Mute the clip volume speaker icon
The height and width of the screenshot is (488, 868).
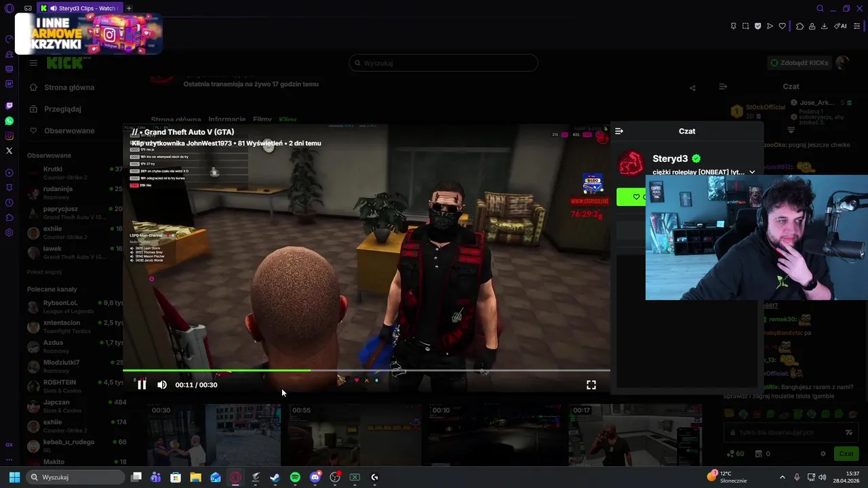[x=162, y=384]
